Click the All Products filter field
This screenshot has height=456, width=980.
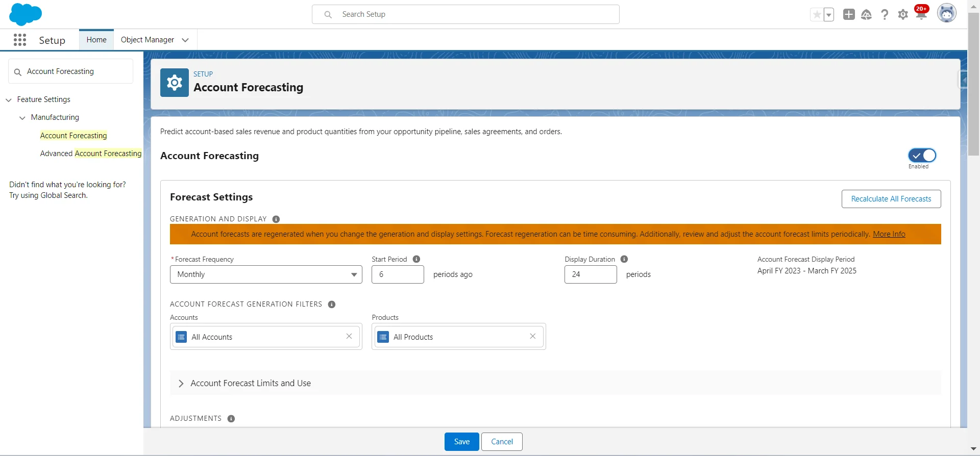click(459, 337)
